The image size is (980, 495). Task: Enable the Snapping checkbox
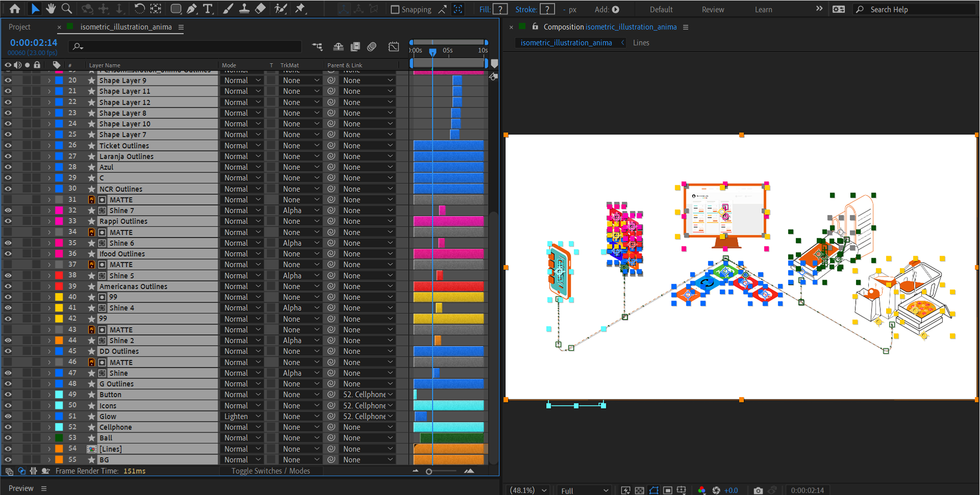[x=395, y=9]
